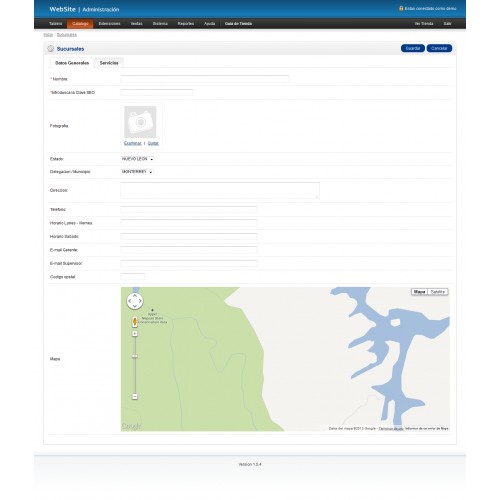
Task: Switch map to Mapa view
Action: pos(419,292)
